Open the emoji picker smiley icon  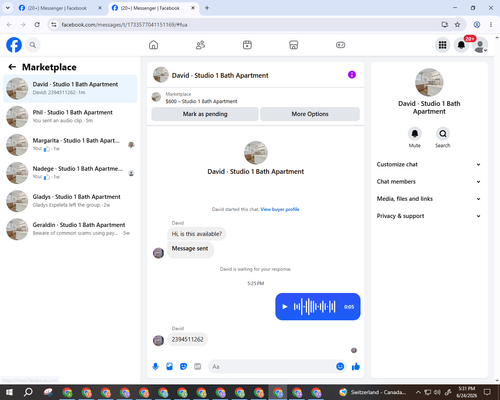(x=340, y=366)
